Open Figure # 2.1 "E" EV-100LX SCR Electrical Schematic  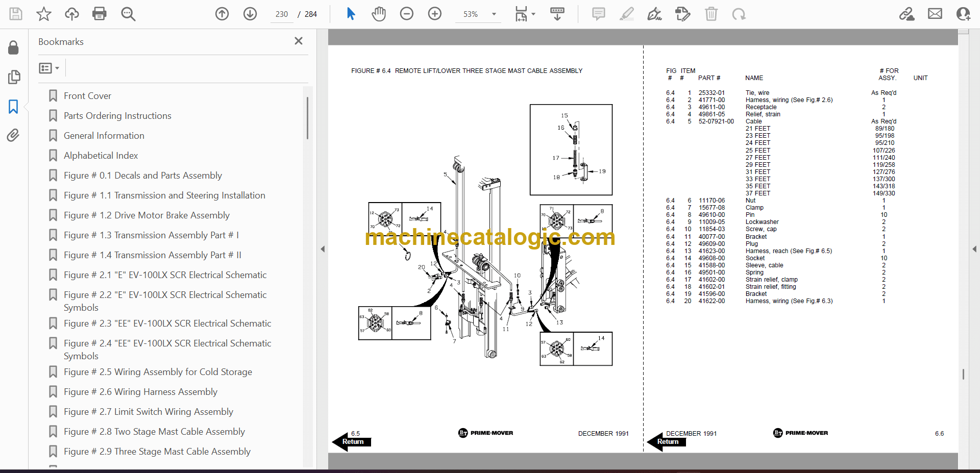tap(165, 275)
